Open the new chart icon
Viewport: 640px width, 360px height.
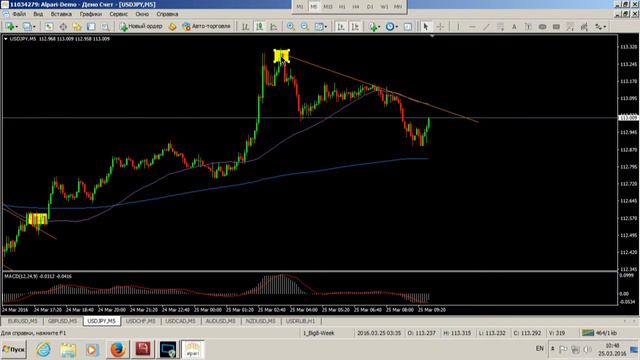coord(9,27)
